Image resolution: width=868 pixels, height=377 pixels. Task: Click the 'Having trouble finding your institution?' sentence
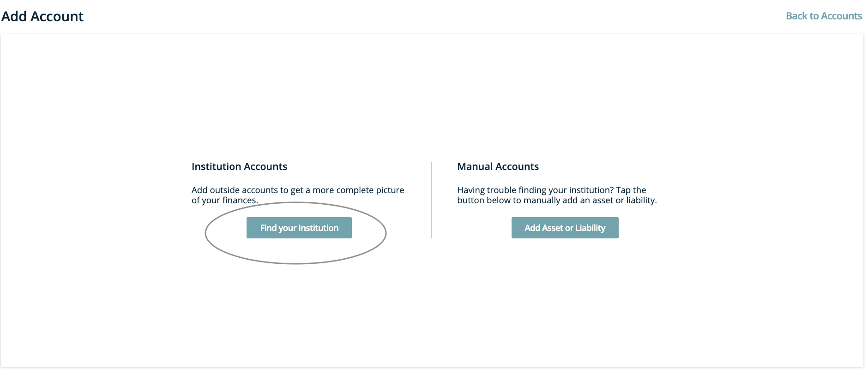536,190
